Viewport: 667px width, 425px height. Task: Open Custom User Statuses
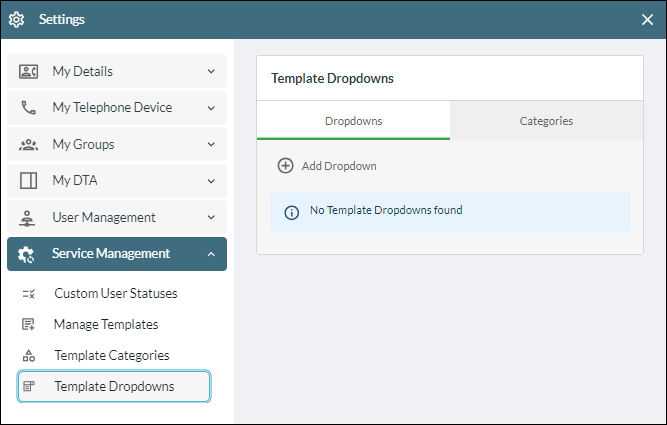tap(114, 294)
